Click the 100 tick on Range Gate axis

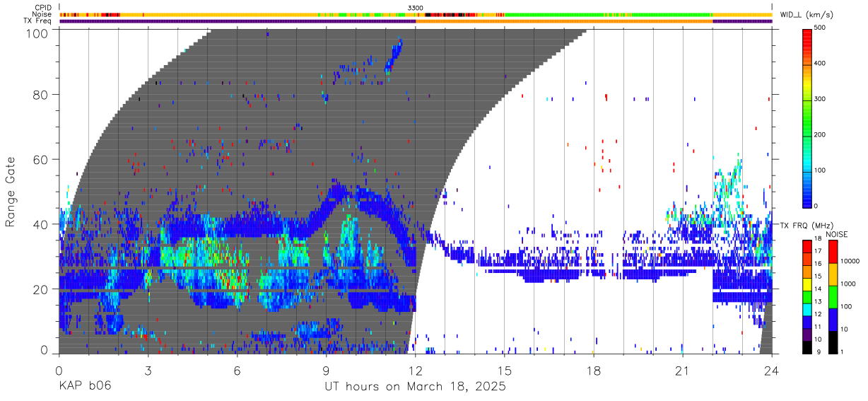click(38, 33)
